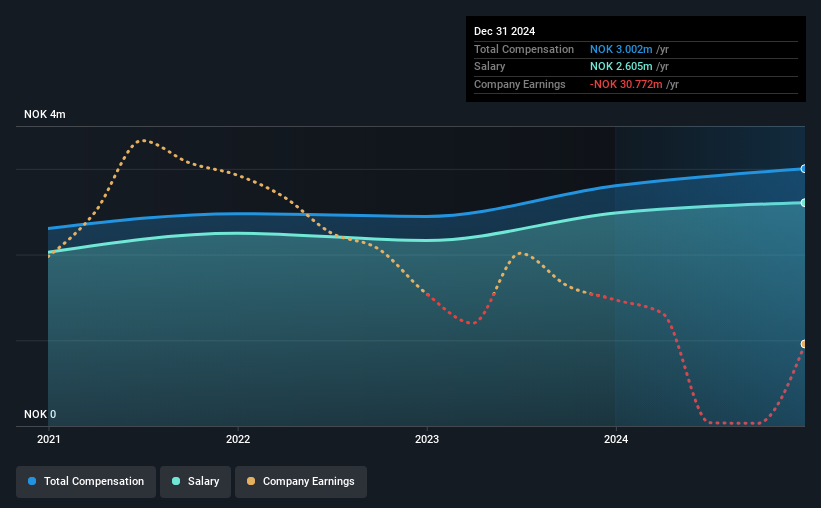This screenshot has width=821, height=508.
Task: Toggle the Company Earnings legend button
Action: pyautogui.click(x=301, y=482)
